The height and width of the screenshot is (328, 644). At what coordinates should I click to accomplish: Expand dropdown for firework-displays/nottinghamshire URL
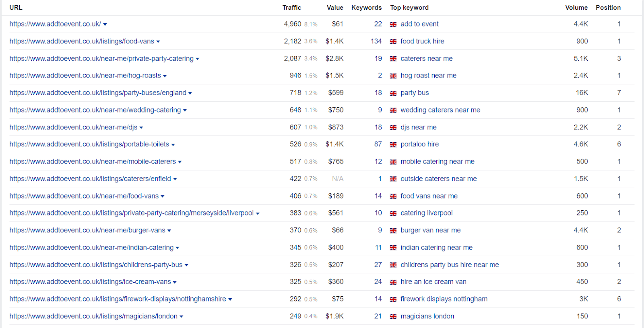tap(230, 299)
